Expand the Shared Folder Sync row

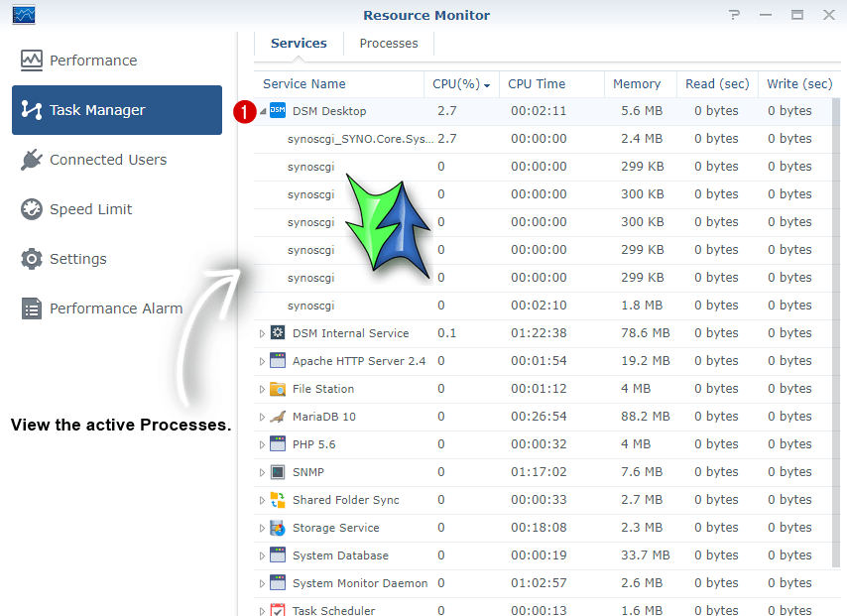pos(262,500)
